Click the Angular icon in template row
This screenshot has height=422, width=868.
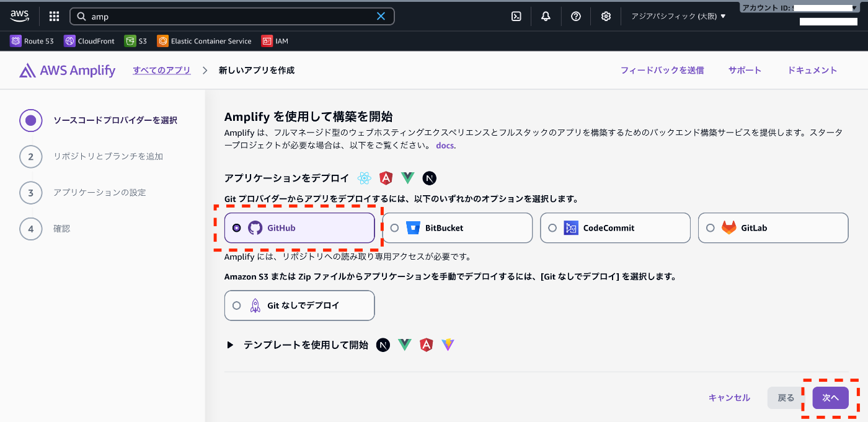pyautogui.click(x=426, y=345)
